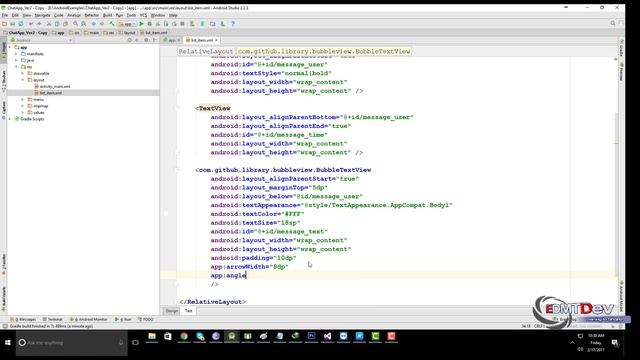Click the scroll-from-source target icon

129,40
